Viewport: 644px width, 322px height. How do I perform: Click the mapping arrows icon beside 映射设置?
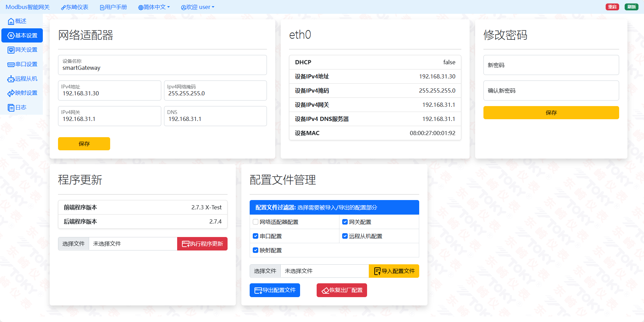pyautogui.click(x=11, y=93)
